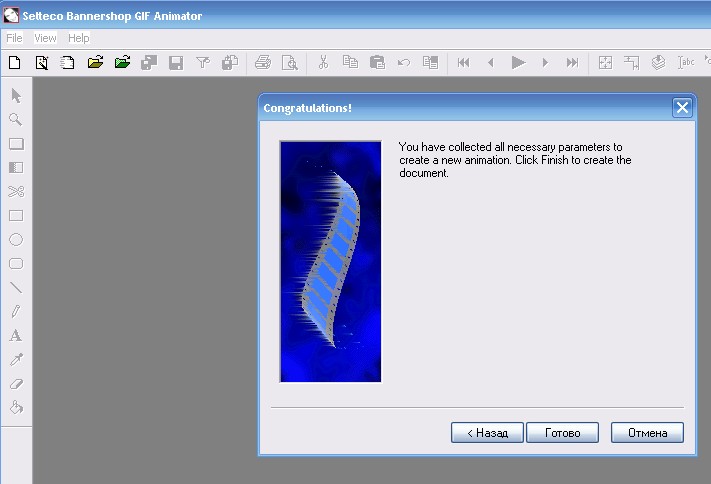Screen dimensions: 711x484
Task: Click the application icon in title bar
Action: point(11,15)
